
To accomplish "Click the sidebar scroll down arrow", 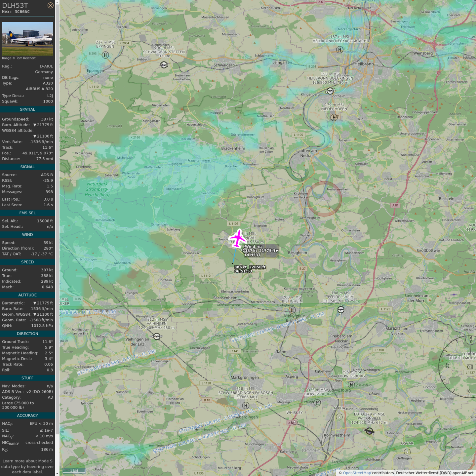I will coord(57,473).
